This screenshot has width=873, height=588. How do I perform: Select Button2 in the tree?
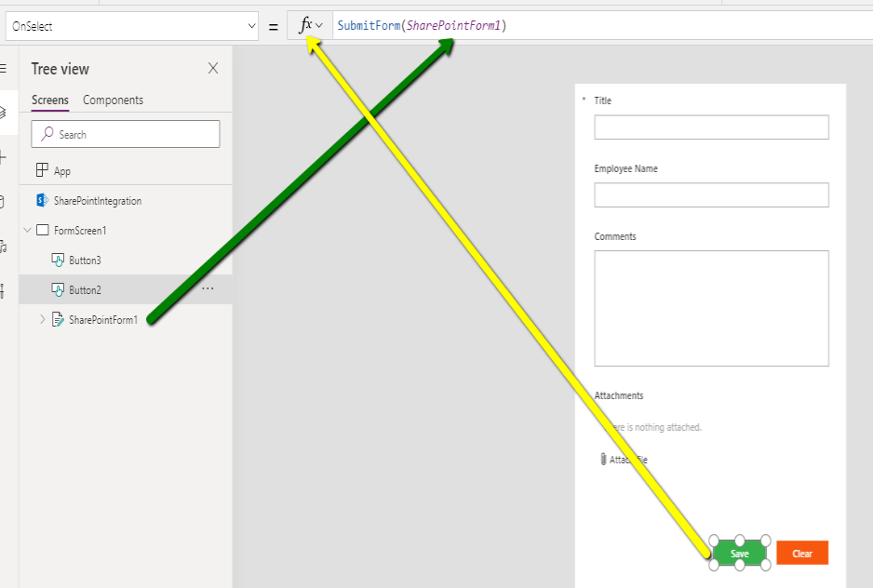pos(126,289)
